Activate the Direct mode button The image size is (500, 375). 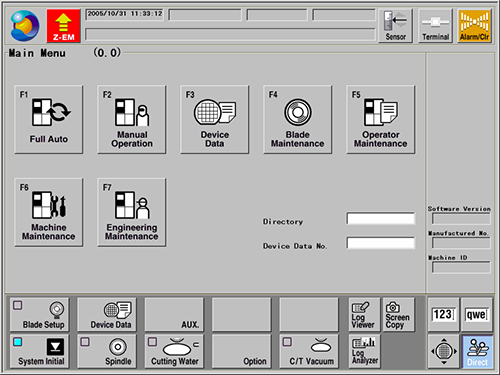point(477,351)
